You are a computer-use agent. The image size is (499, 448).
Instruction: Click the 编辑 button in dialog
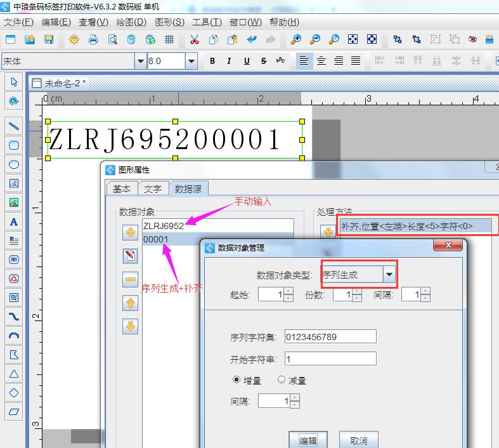(x=308, y=440)
